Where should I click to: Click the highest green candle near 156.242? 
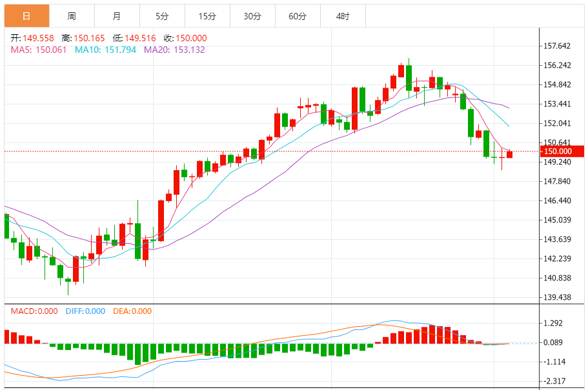(x=409, y=77)
